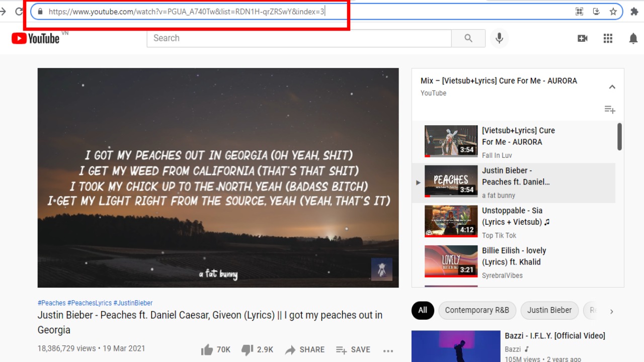644x362 pixels.
Task: Click the Unstoppable Sia thumbnail
Action: point(451,221)
